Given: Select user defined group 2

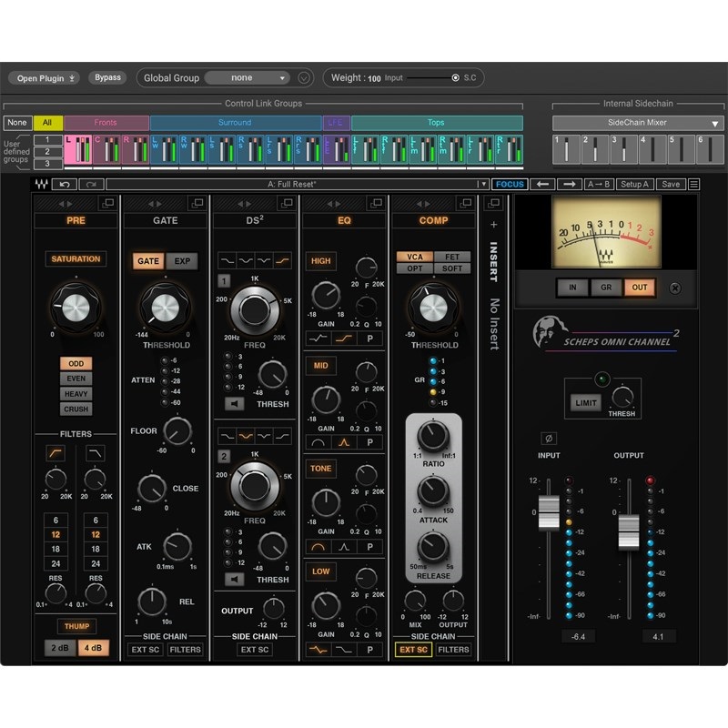Looking at the screenshot, I should [48, 152].
